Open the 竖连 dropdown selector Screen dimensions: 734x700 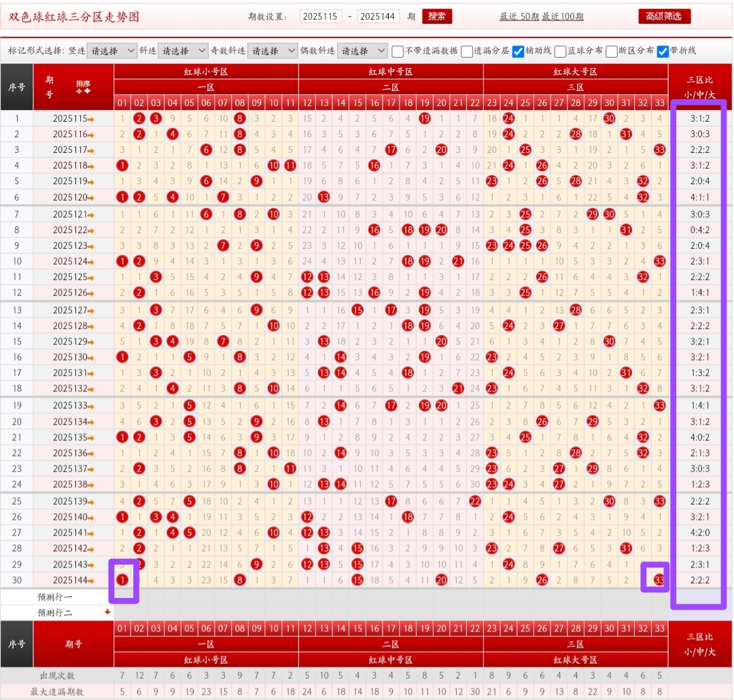[x=112, y=51]
